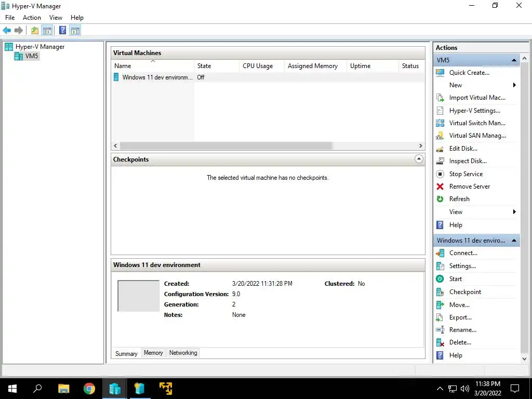Expand the View submenu arrow

[x=514, y=212]
